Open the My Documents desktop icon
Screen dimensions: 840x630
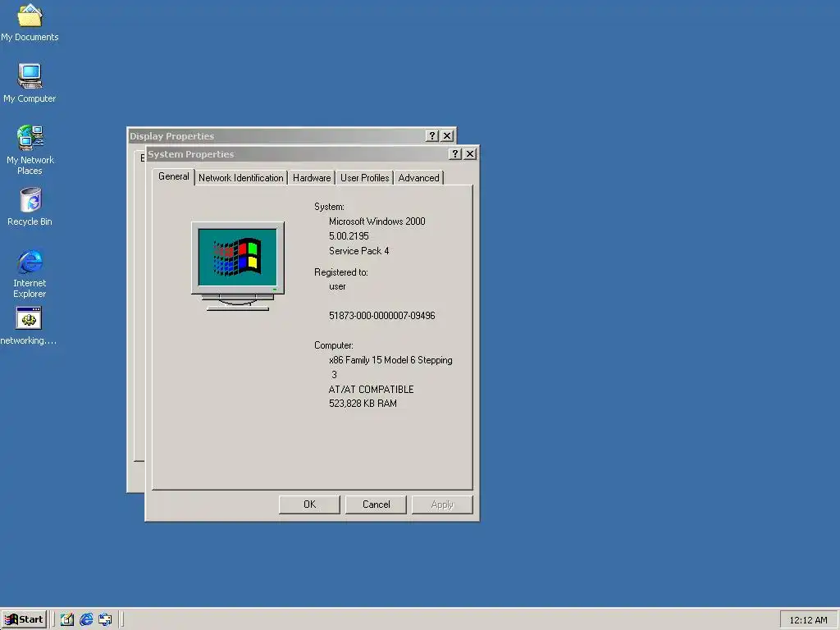pos(30,21)
